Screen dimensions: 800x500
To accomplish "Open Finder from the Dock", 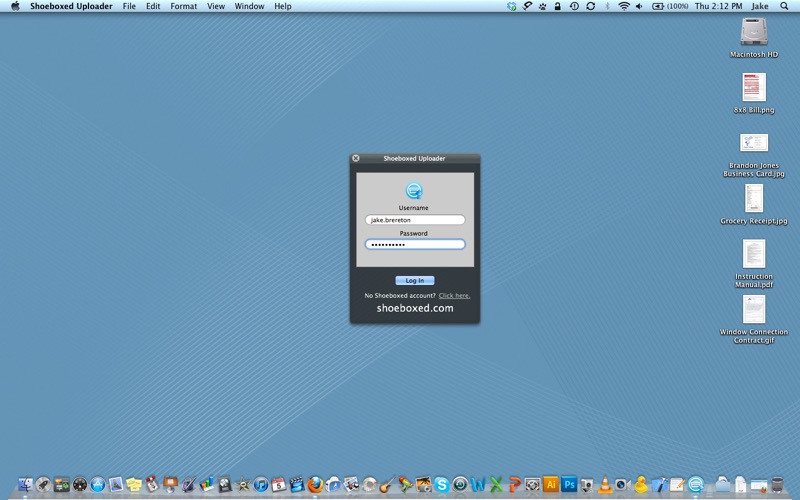I will click(26, 484).
